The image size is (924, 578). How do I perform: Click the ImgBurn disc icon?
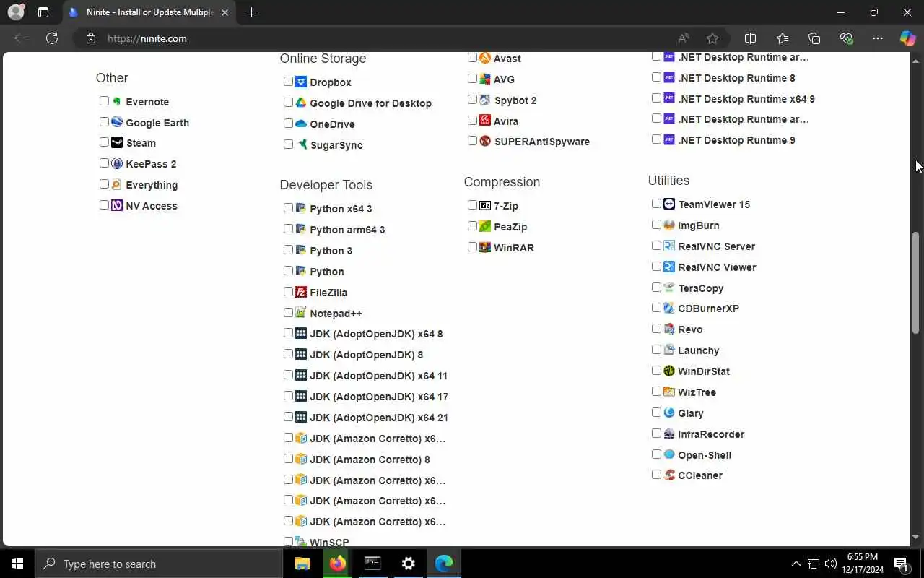coord(669,225)
